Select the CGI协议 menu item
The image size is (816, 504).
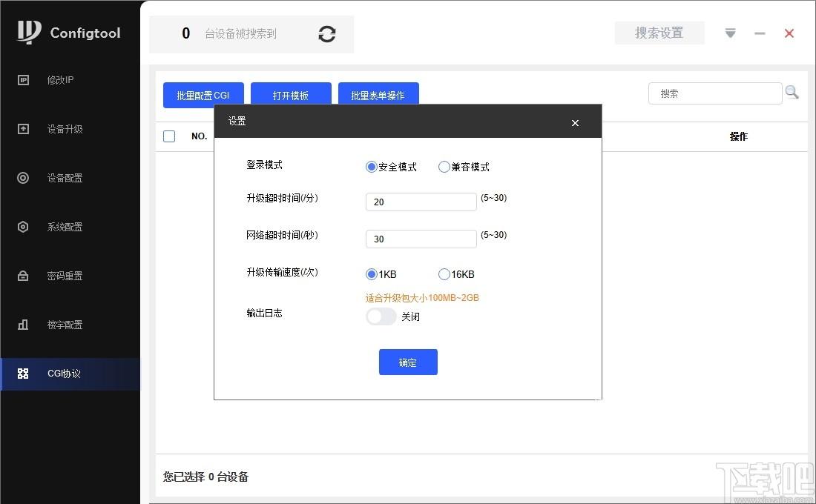70,374
